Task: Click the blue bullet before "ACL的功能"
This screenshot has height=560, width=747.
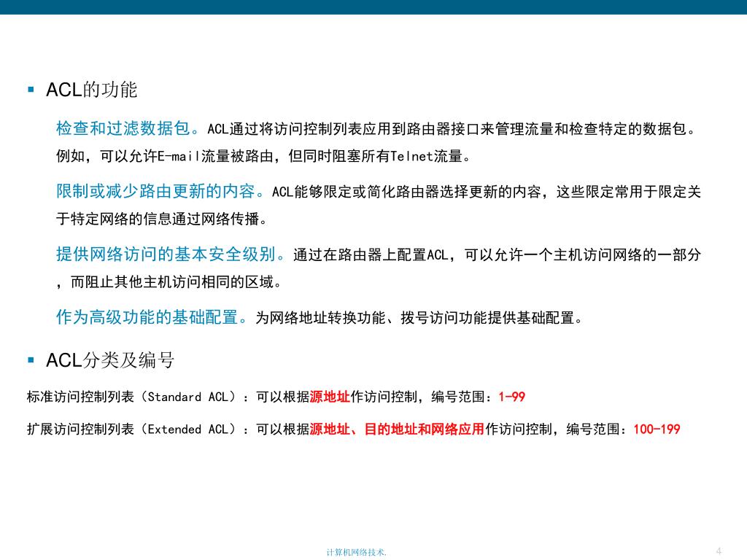Action: (x=31, y=89)
